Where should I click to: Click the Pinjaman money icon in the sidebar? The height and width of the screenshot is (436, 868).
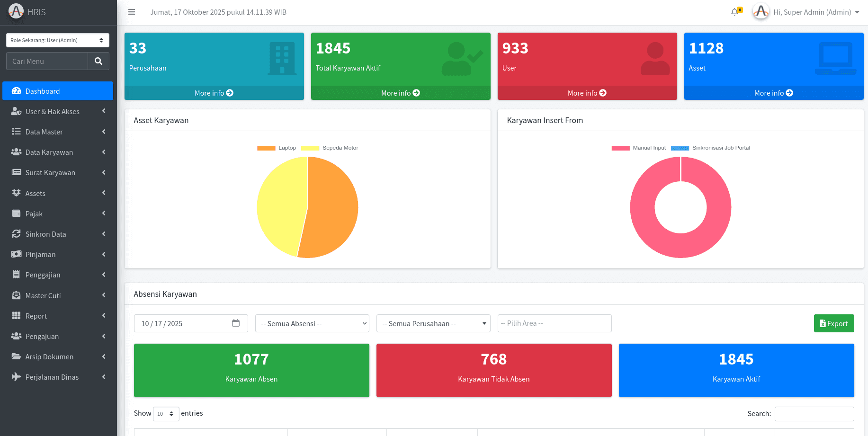pos(17,254)
